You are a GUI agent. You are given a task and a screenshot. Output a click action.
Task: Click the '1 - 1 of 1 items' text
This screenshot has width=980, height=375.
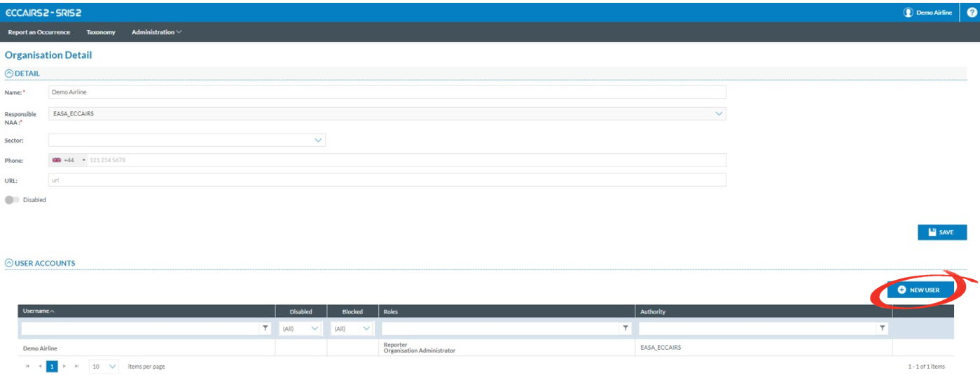[926, 367]
